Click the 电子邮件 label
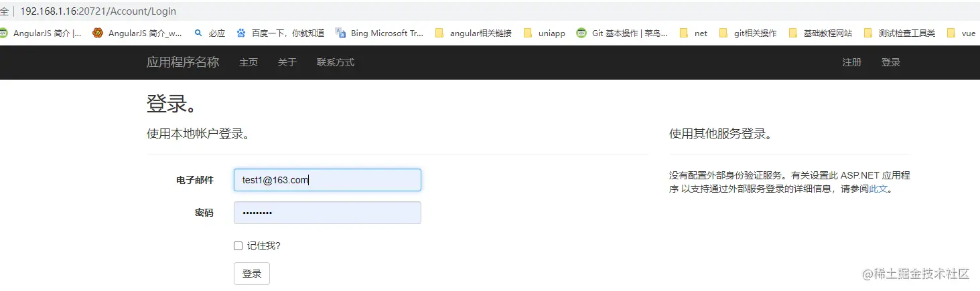This screenshot has width=980, height=291. pos(195,180)
